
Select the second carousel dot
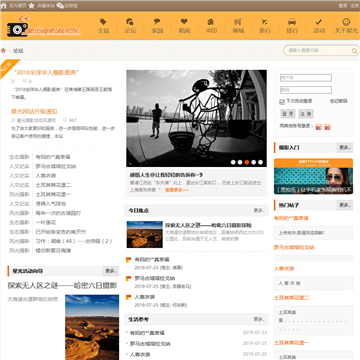click(x=240, y=162)
